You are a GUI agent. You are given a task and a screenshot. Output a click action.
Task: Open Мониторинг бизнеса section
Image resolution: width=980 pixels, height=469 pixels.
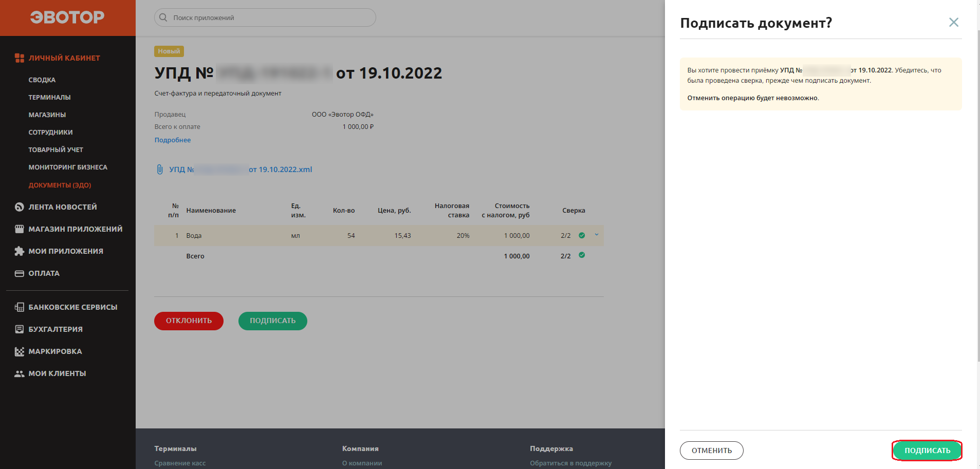(x=68, y=167)
